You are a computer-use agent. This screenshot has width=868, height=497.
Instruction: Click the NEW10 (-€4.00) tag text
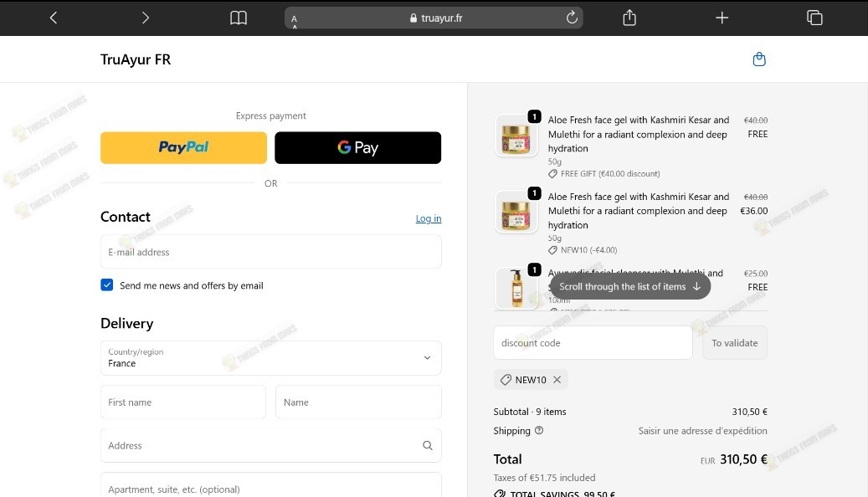coord(589,250)
